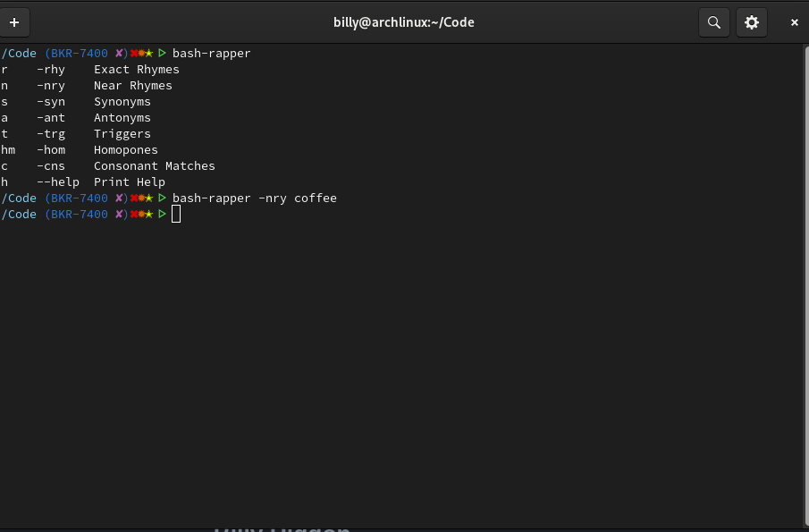Click the -cns flag text
The image size is (809, 532).
[x=51, y=165]
